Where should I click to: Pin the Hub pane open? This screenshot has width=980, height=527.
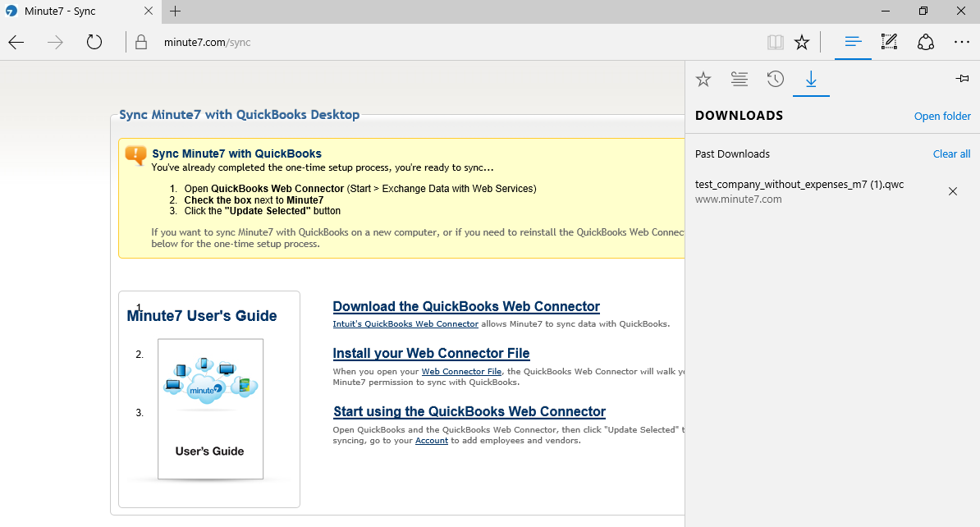[963, 78]
